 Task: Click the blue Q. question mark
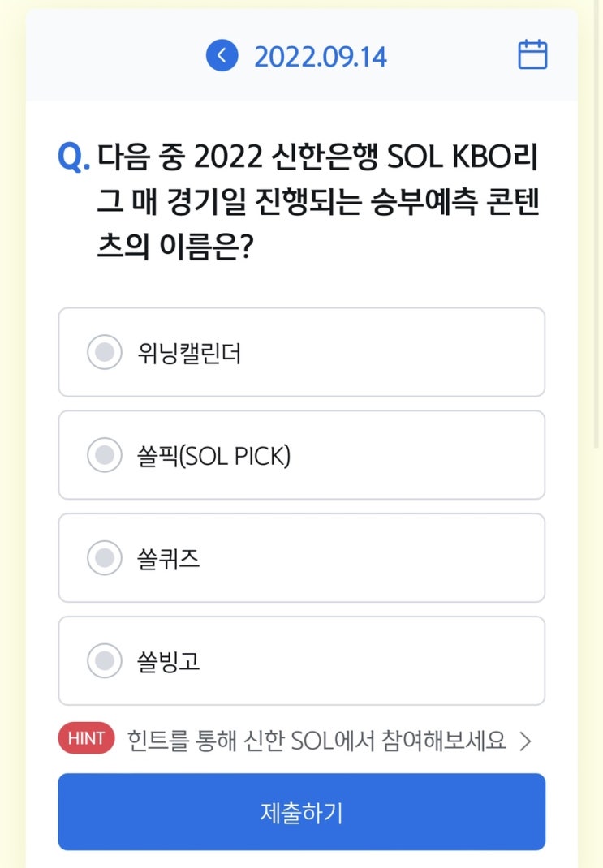click(x=73, y=156)
